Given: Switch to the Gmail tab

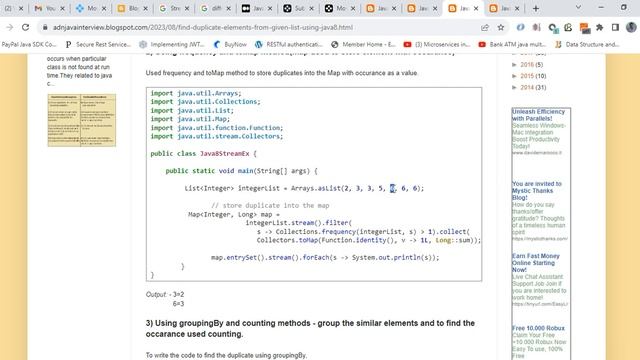Looking at the screenshot, I should 50,8.
